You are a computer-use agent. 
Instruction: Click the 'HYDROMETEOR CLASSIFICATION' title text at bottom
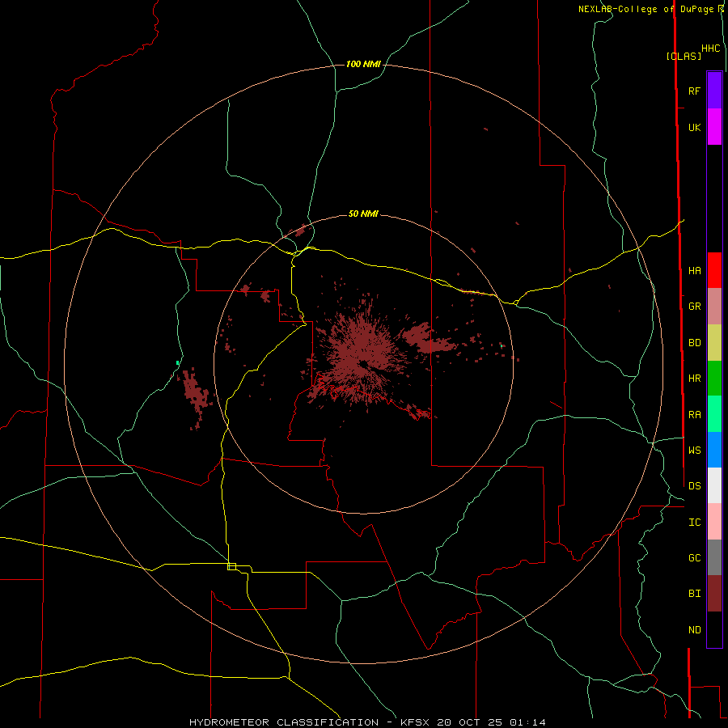click(x=284, y=722)
